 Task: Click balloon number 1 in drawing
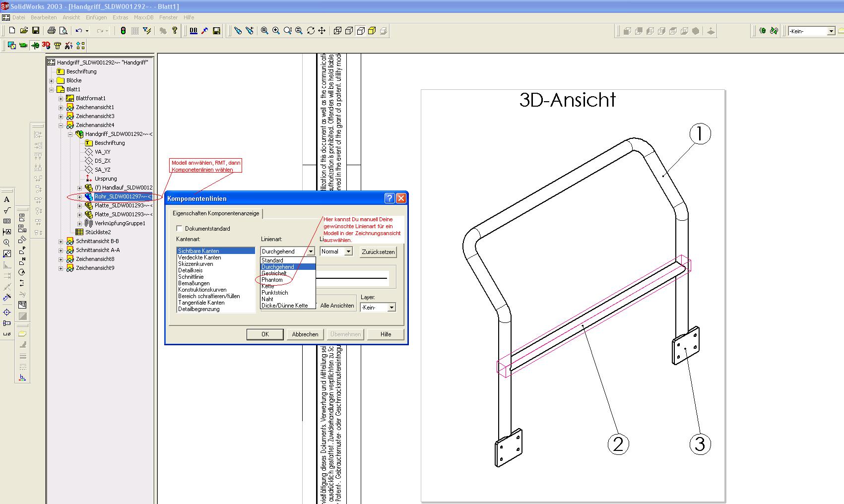(x=700, y=134)
